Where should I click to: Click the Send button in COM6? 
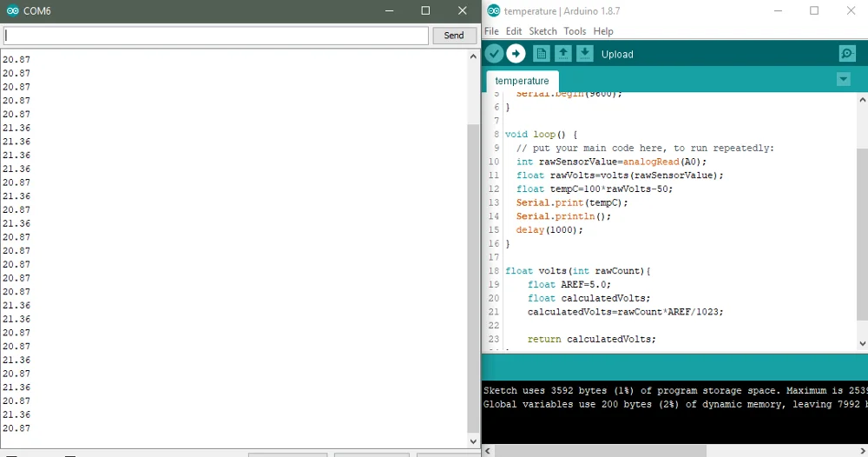point(453,36)
